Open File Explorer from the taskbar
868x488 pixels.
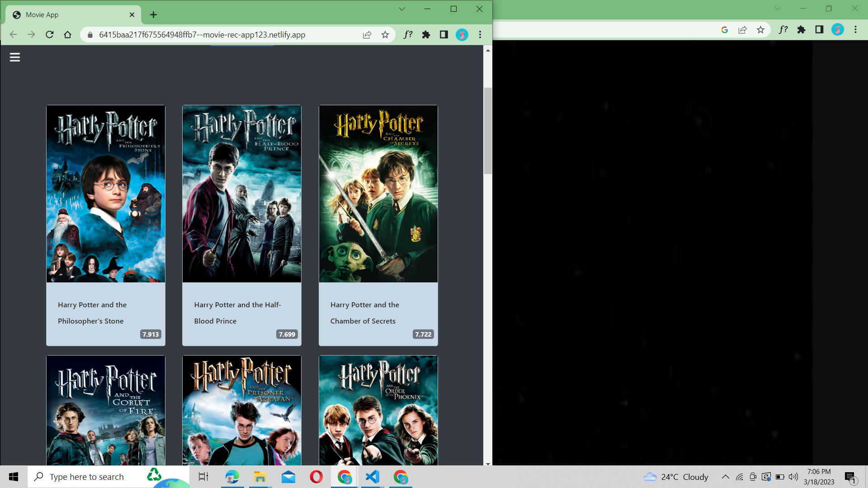260,477
